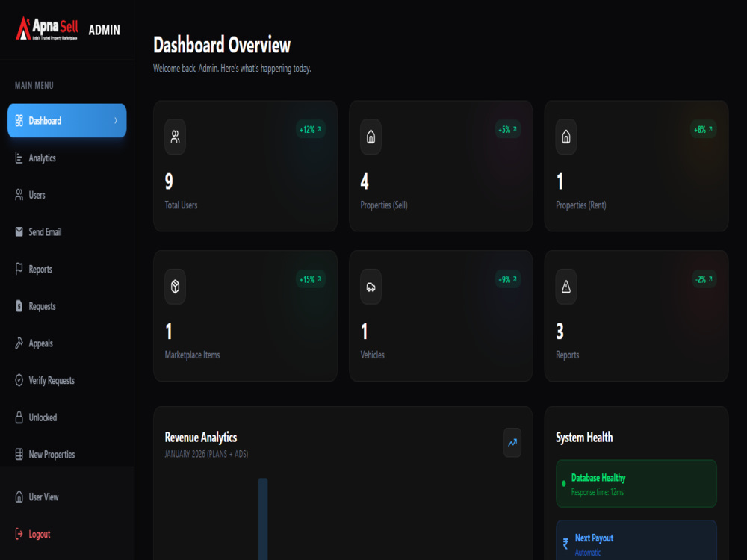Click the Verify Requests badge icon

coord(19,381)
